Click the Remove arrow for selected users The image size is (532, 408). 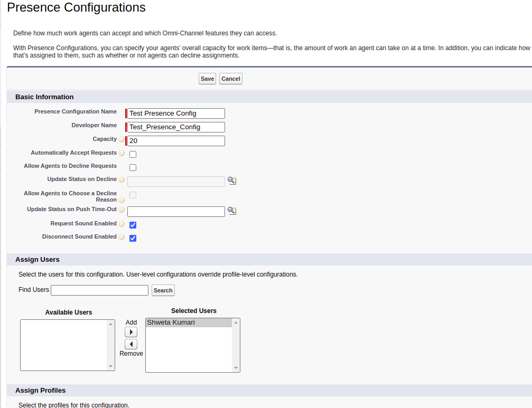pos(130,344)
